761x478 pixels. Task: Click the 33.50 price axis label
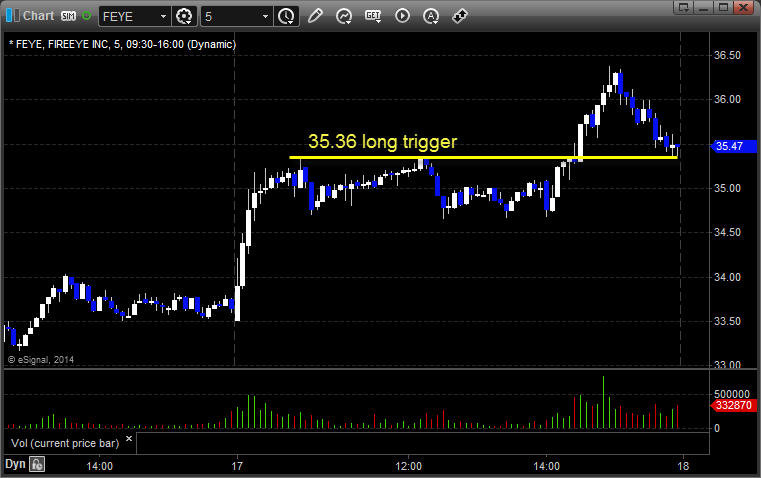pyautogui.click(x=727, y=321)
